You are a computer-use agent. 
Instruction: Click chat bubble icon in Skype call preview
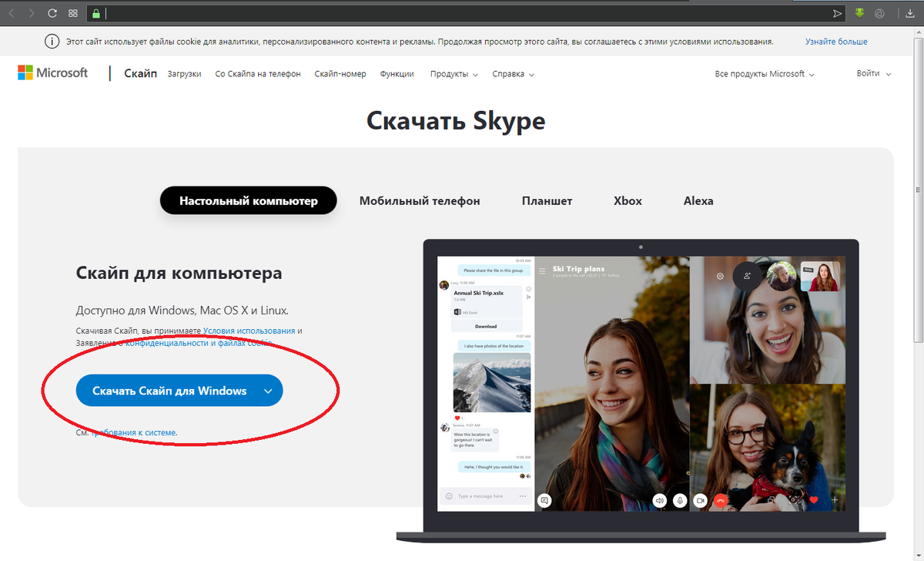point(545,500)
